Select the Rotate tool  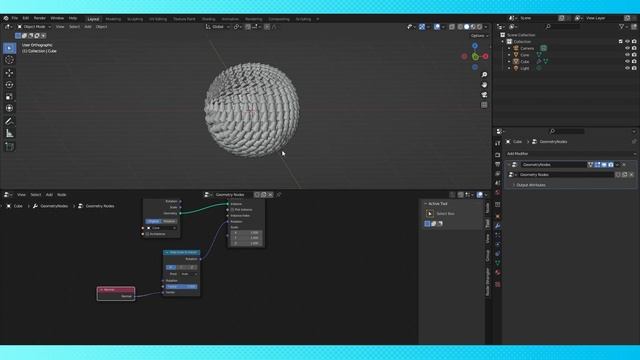pyautogui.click(x=9, y=85)
